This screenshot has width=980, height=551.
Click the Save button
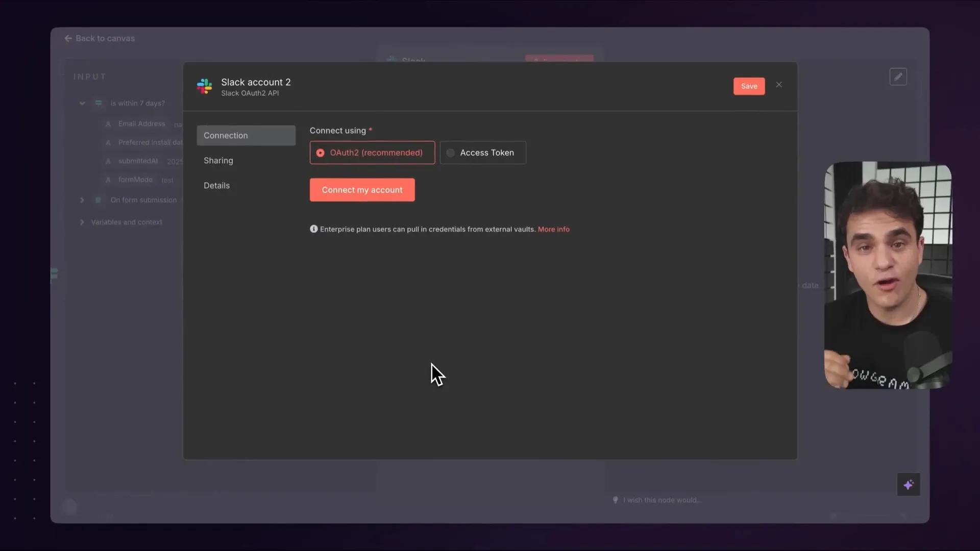(x=749, y=86)
